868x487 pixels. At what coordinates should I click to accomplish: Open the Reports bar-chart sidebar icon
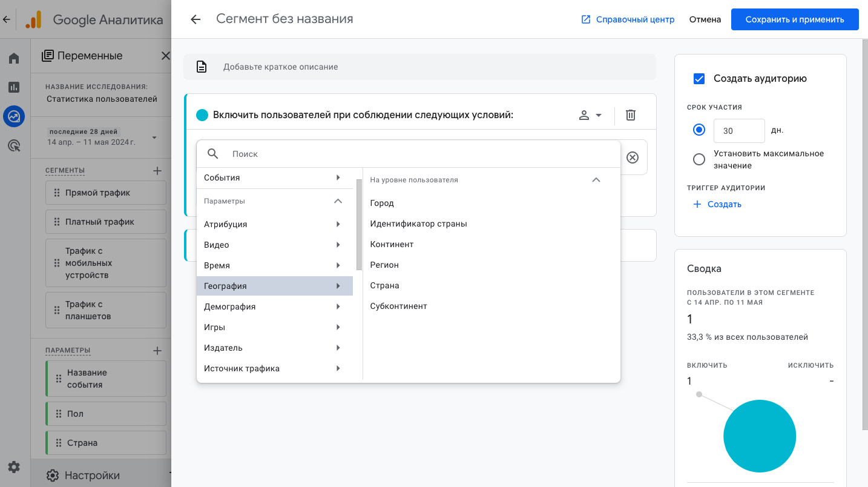point(14,87)
